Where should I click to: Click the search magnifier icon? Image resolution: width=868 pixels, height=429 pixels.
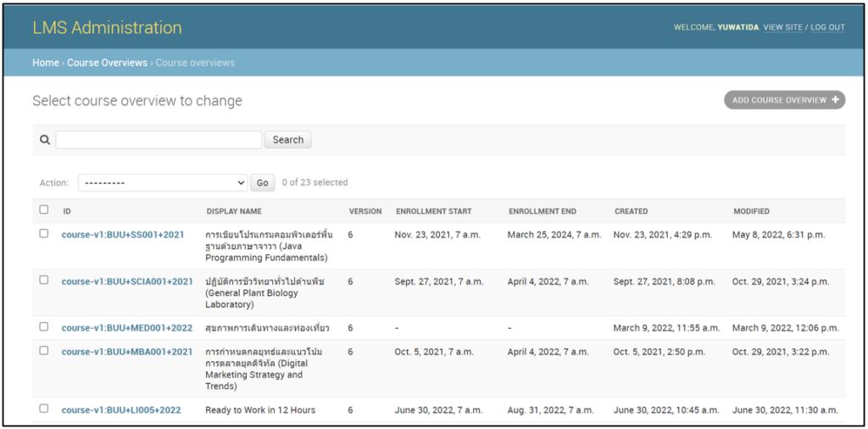click(45, 140)
